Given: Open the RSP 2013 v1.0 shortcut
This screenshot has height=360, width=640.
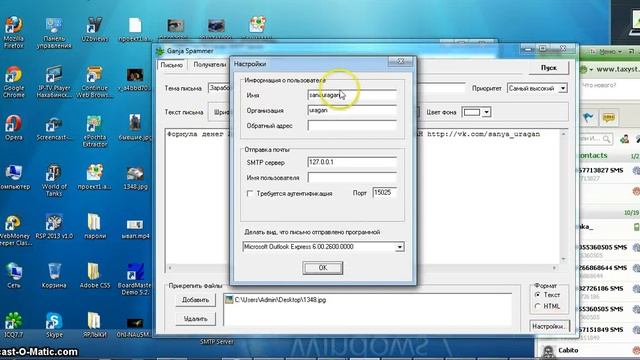Looking at the screenshot, I should point(54,226).
